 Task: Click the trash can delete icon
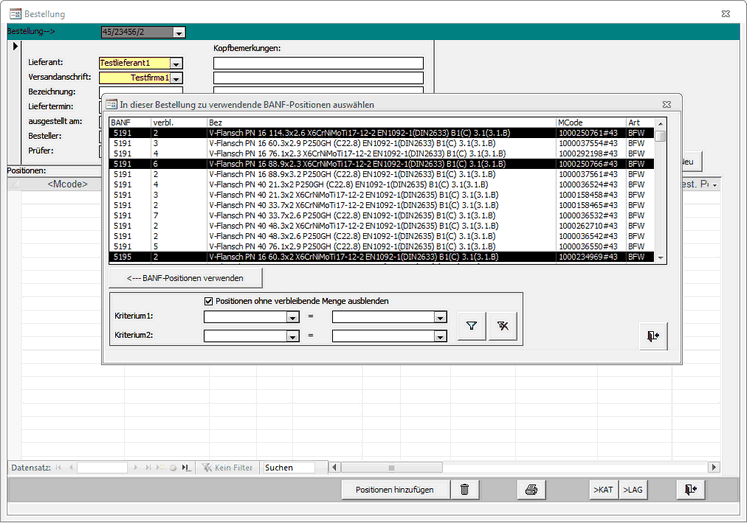(x=465, y=489)
